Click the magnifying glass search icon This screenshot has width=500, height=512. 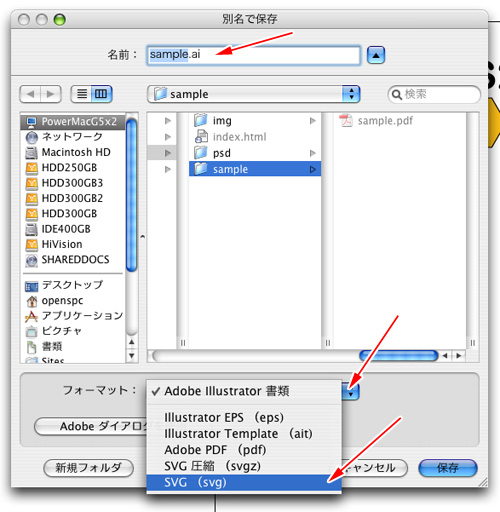[396, 95]
